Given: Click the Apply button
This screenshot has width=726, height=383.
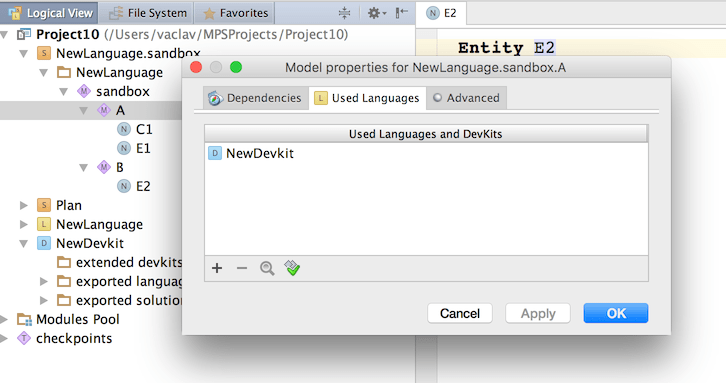Looking at the screenshot, I should [538, 314].
